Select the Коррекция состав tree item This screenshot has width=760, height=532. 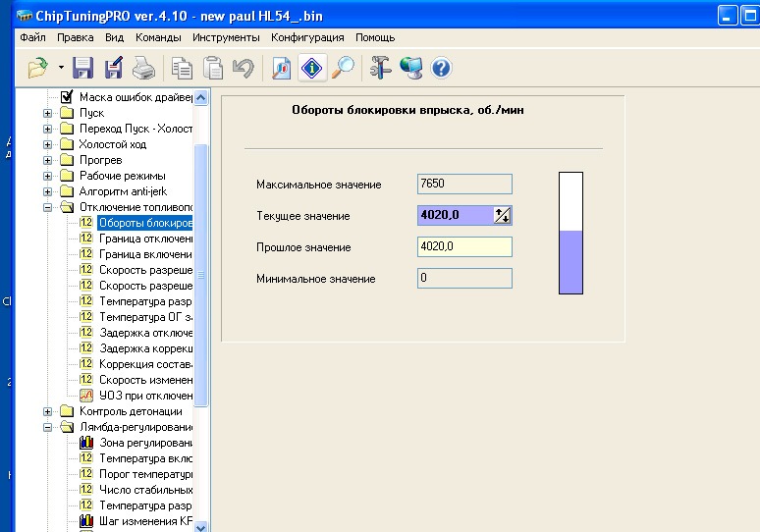click(145, 364)
